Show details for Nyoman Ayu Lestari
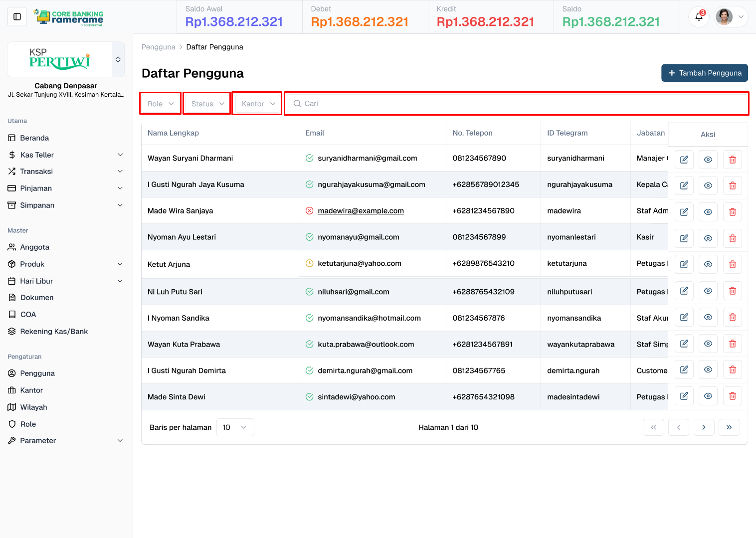 click(x=708, y=238)
